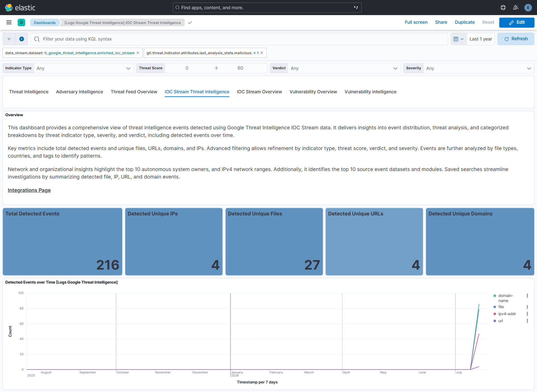Expand the Indicator Type dropdown
The height and width of the screenshot is (392, 537).
click(x=84, y=68)
